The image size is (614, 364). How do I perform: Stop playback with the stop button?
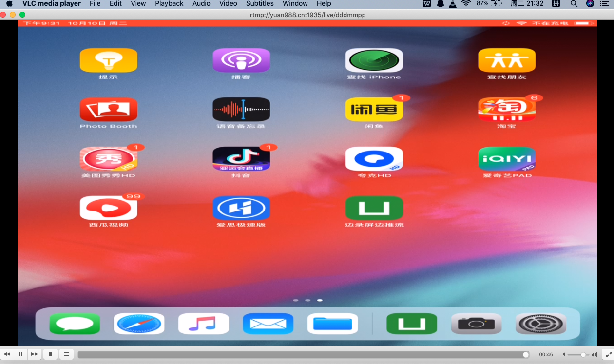pyautogui.click(x=50, y=354)
